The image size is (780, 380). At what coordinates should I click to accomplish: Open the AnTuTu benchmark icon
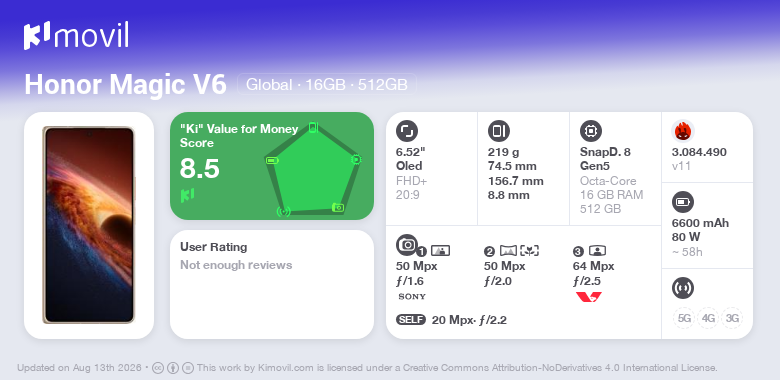(683, 131)
